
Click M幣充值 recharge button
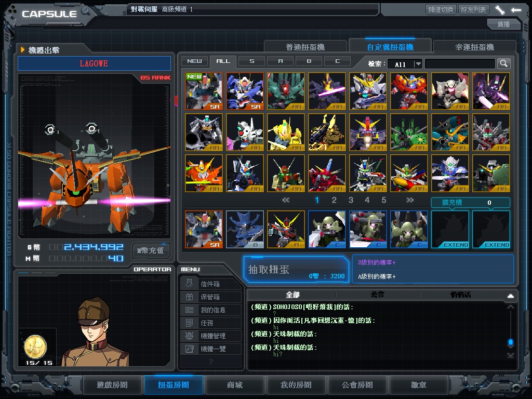[x=150, y=251]
